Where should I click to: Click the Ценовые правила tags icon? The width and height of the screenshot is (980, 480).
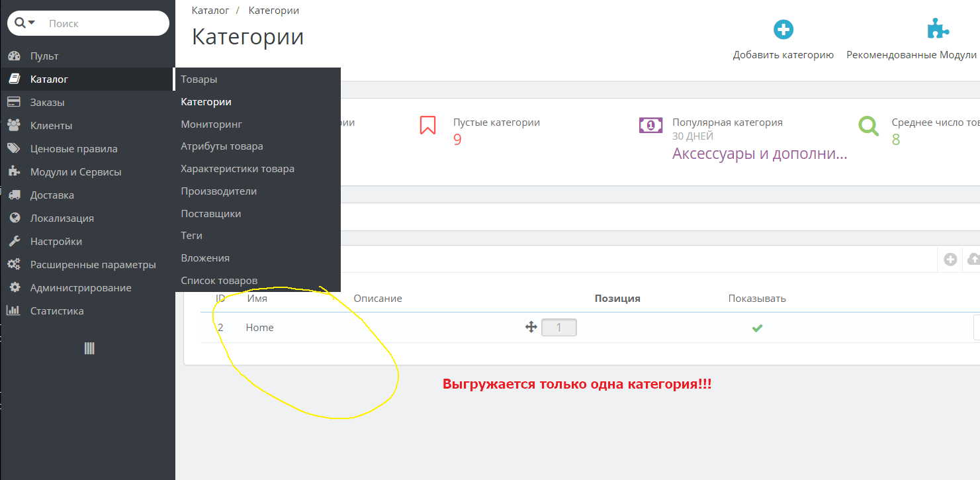[14, 149]
